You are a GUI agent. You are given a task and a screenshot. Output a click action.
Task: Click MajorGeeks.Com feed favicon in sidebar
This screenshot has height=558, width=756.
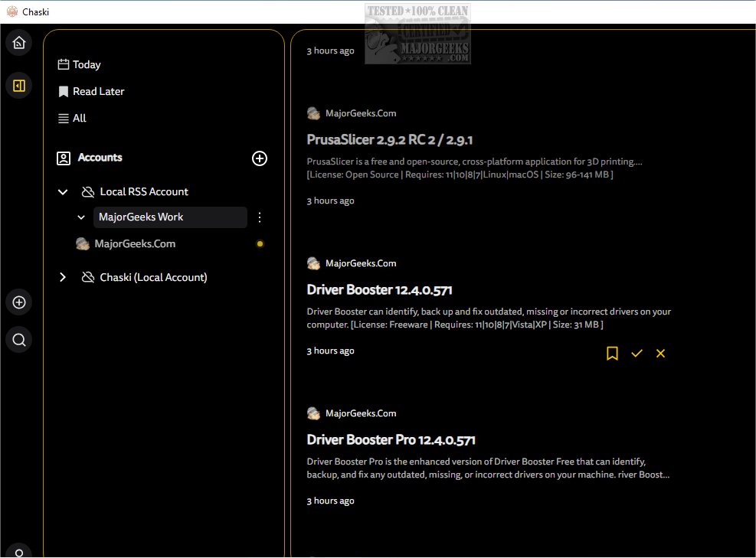click(83, 244)
